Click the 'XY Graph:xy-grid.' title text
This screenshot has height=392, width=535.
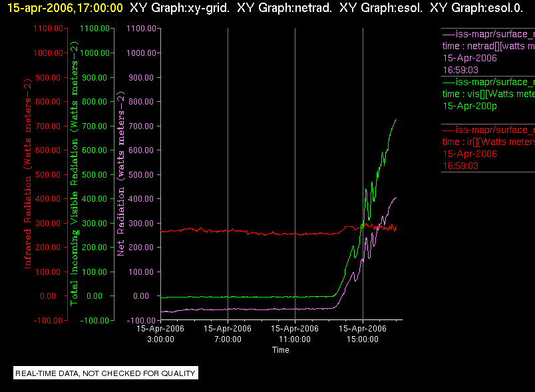(180, 7)
